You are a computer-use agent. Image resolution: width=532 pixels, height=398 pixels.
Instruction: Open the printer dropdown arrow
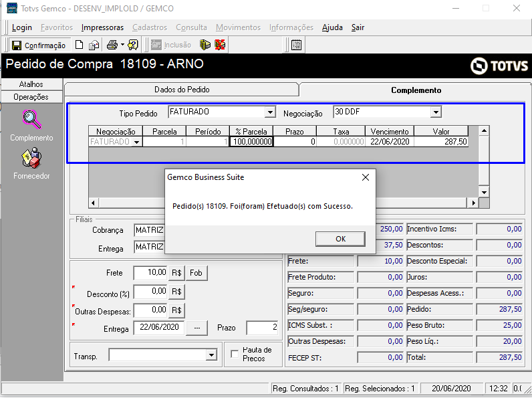(122, 45)
